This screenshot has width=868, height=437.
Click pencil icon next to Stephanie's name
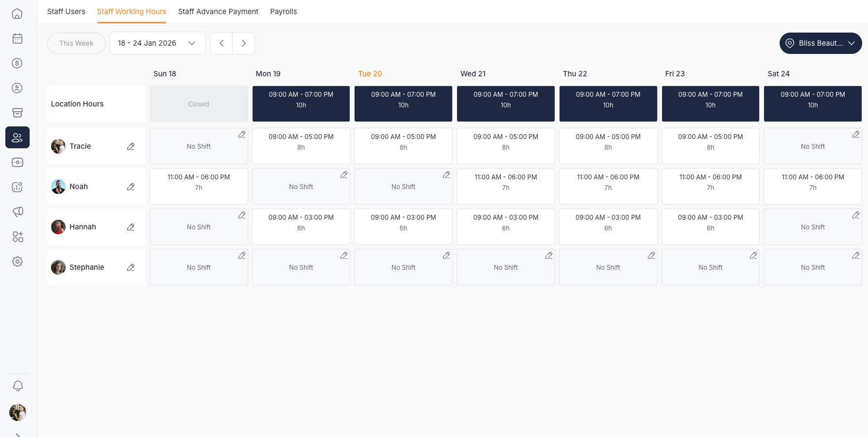point(131,267)
